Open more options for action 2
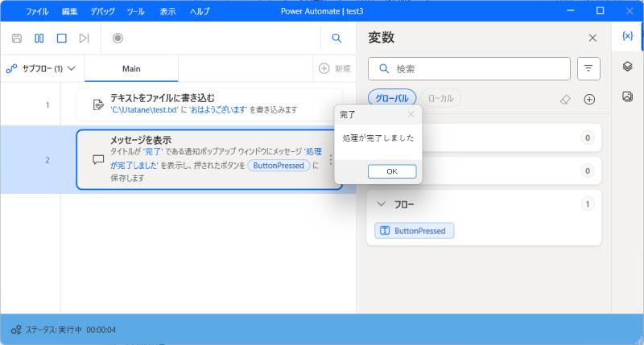The height and width of the screenshot is (345, 644). point(331,159)
